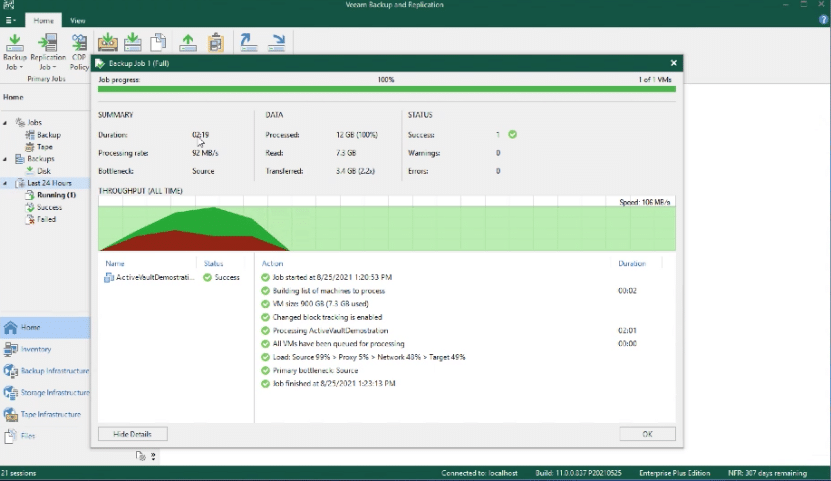Open the Backup Job ribbon button
Viewport: 831px width, 481px height.
tap(15, 52)
